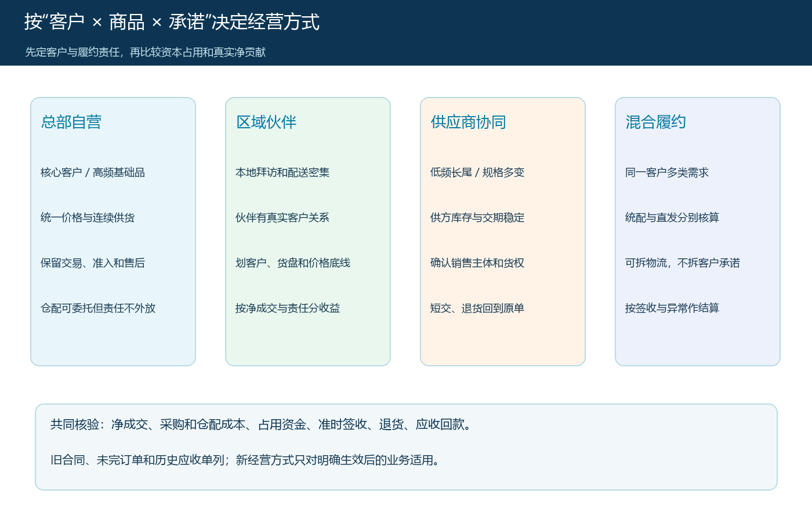Click the text 按净成交与责任分收益

click(x=288, y=308)
